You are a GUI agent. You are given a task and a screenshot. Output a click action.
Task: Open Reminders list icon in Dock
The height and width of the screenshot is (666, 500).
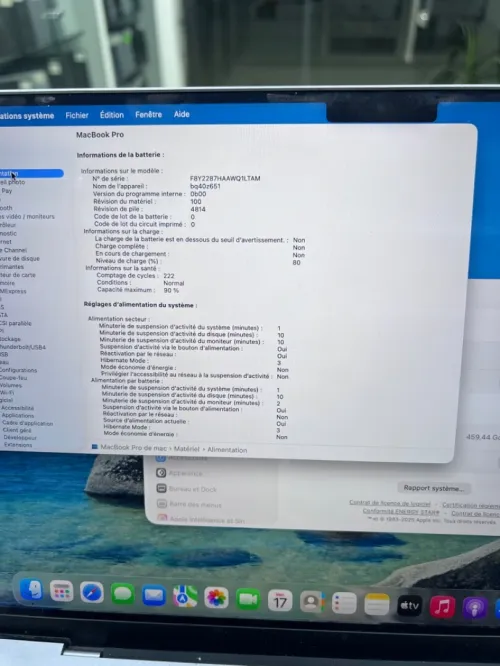344,604
